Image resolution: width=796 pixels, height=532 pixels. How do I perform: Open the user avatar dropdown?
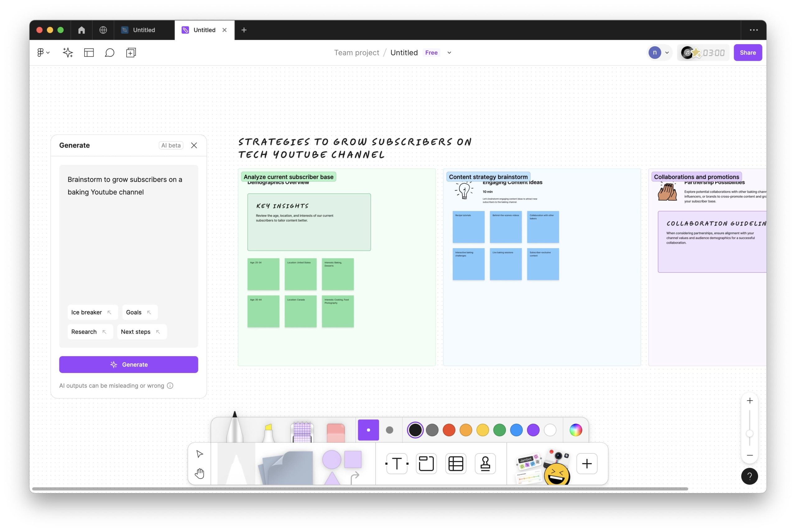659,52
